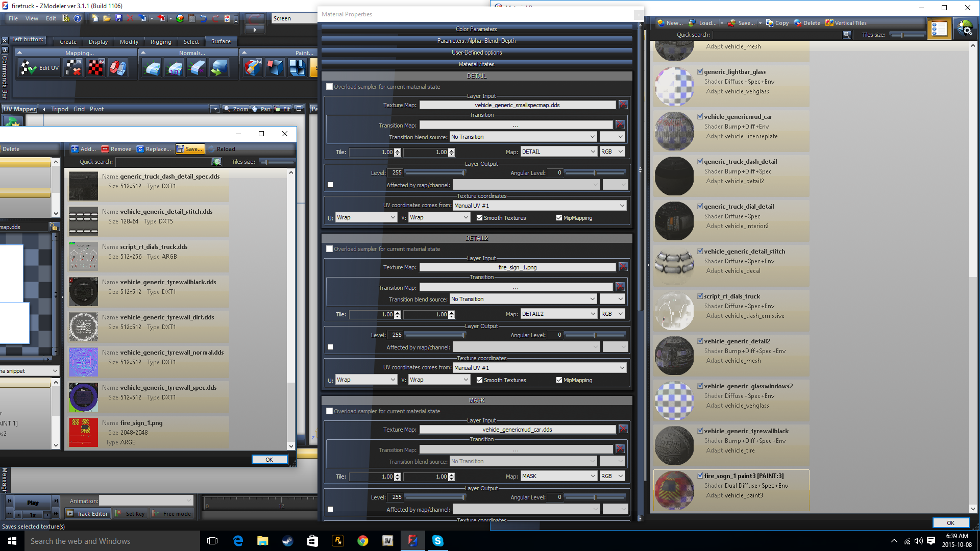Enable DETAIL overload sampler checkbox
The height and width of the screenshot is (551, 980).
pos(330,87)
